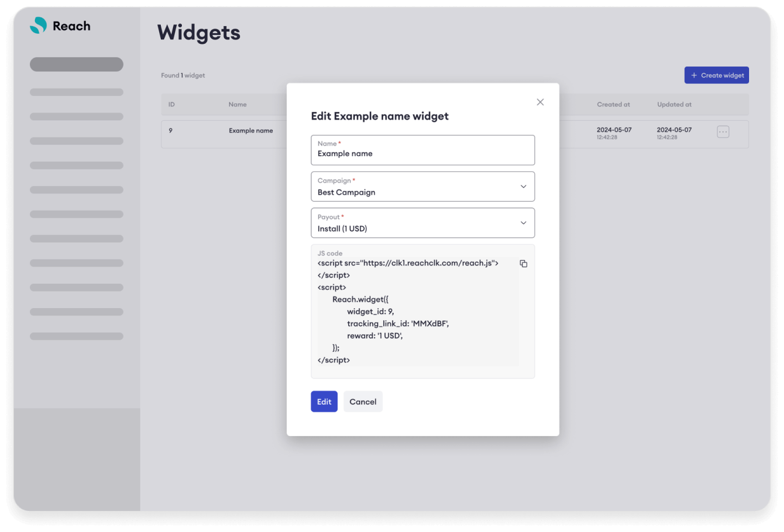Click the ID column header

[x=171, y=104]
